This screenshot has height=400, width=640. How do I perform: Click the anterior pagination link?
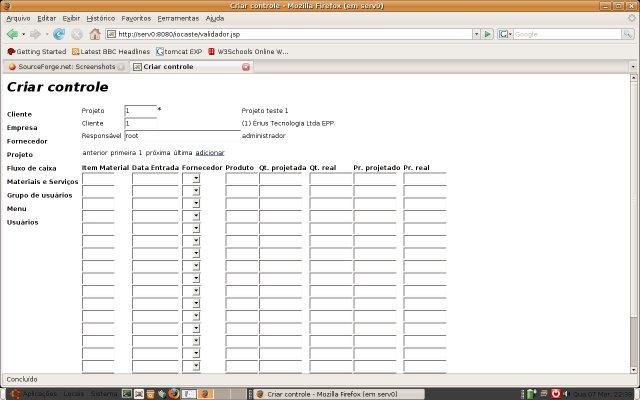click(x=95, y=153)
